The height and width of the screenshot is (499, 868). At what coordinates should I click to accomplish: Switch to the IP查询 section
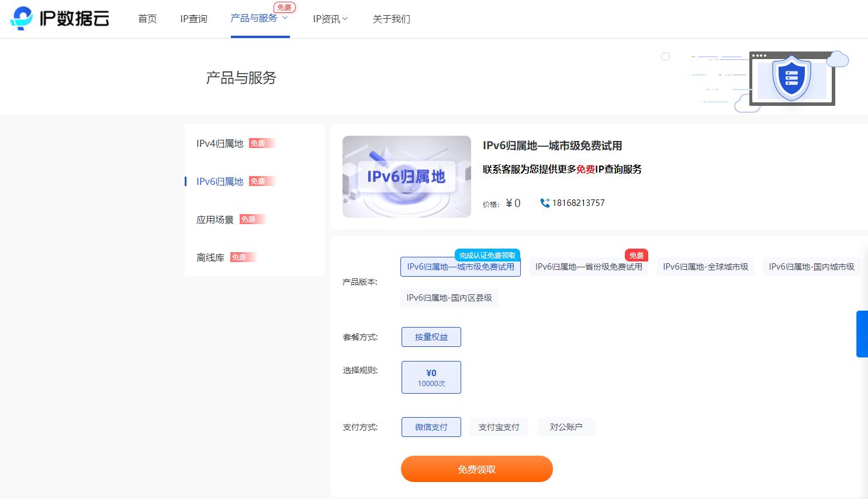click(x=193, y=18)
